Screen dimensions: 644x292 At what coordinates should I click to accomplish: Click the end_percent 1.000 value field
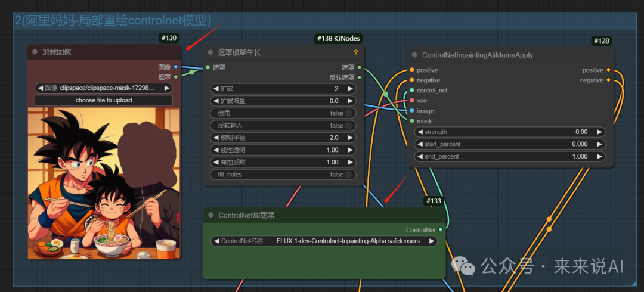pyautogui.click(x=510, y=157)
